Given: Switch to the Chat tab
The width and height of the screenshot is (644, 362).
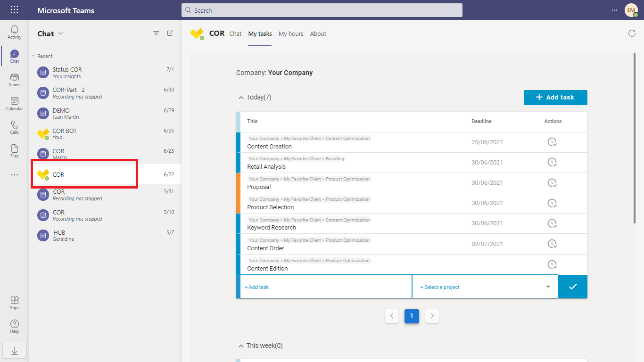Looking at the screenshot, I should click(235, 34).
